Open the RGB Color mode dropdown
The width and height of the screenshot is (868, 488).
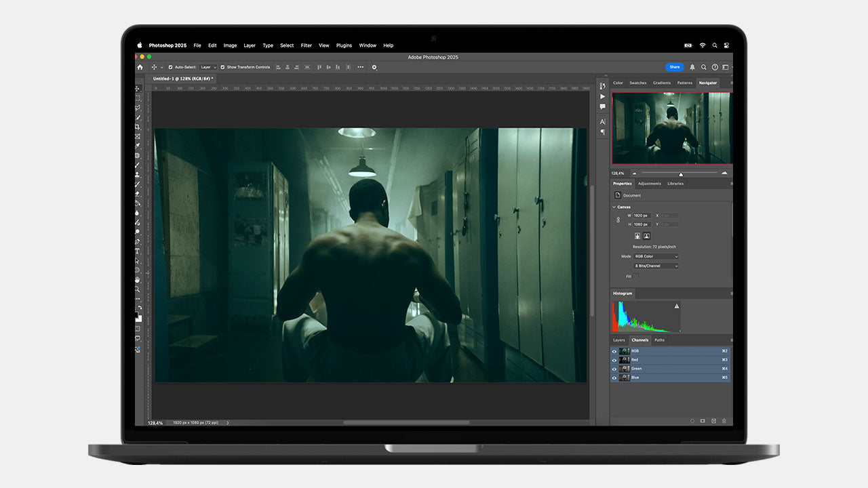(656, 257)
